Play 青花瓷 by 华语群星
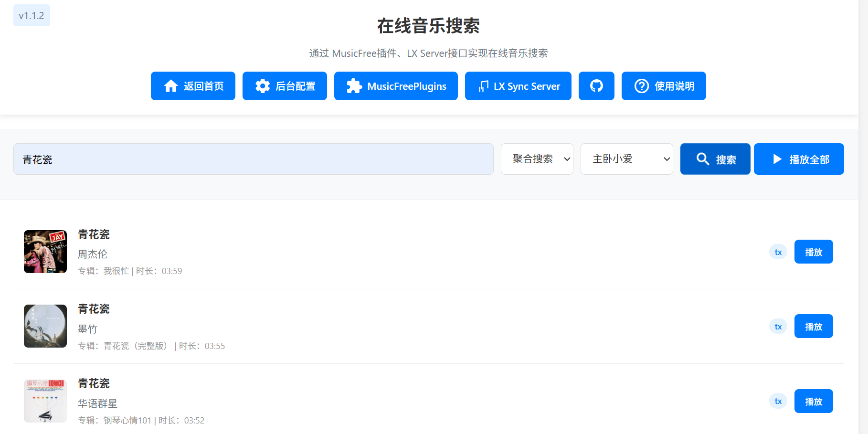 [814, 401]
